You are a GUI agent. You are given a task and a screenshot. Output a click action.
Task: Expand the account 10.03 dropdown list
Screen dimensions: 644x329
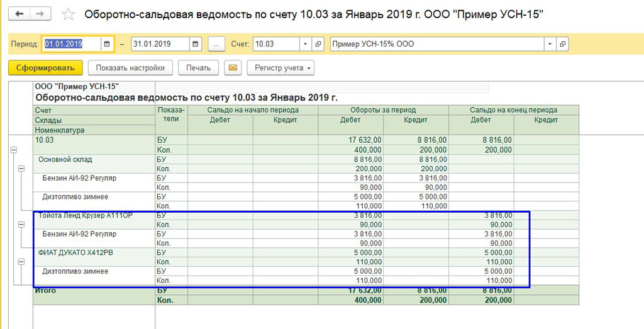pos(305,44)
